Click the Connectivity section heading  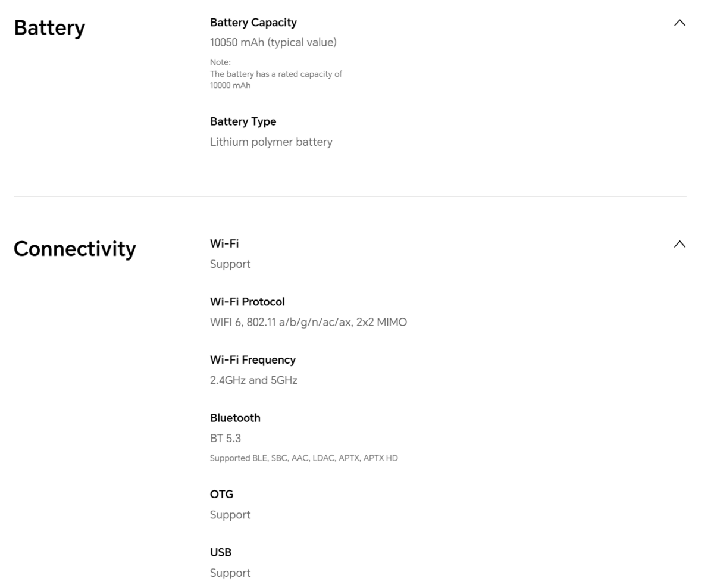click(74, 249)
